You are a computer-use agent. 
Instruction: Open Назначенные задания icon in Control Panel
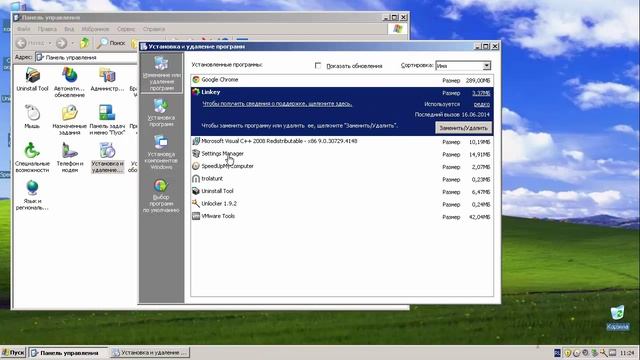69,120
